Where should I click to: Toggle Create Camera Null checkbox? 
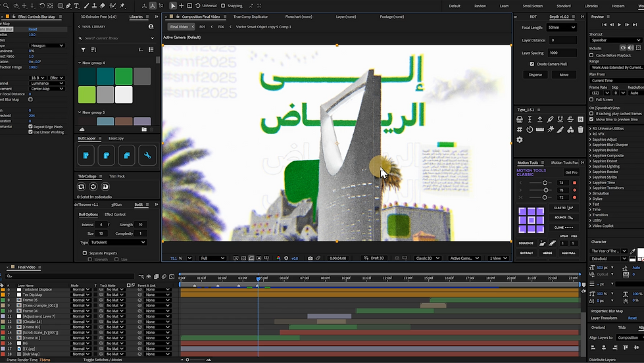pyautogui.click(x=532, y=64)
